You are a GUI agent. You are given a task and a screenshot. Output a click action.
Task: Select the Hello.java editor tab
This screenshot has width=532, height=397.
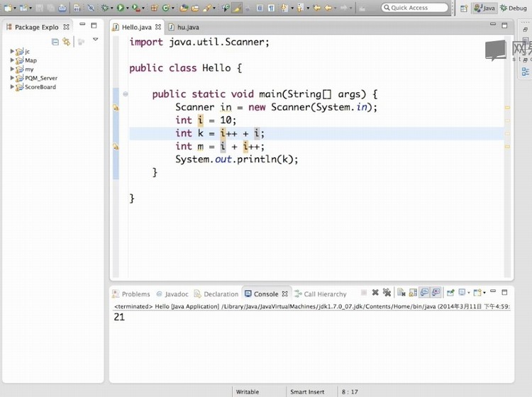click(x=136, y=27)
